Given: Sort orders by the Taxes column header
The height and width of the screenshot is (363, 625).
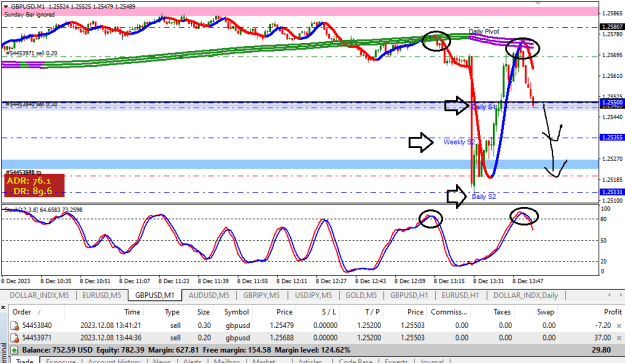Looking at the screenshot, I should [502, 312].
